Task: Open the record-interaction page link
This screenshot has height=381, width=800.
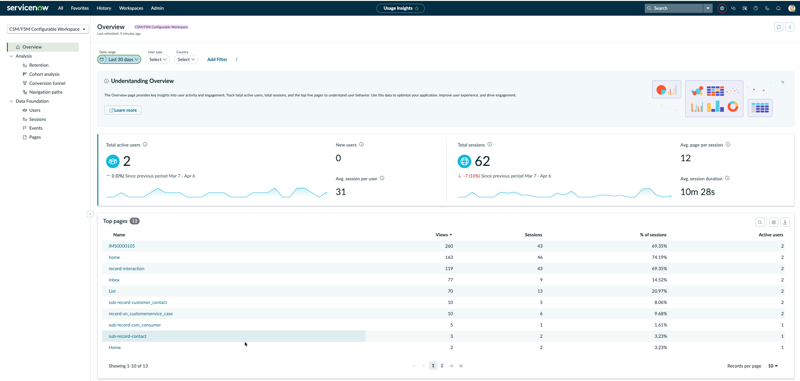Action: [127, 269]
